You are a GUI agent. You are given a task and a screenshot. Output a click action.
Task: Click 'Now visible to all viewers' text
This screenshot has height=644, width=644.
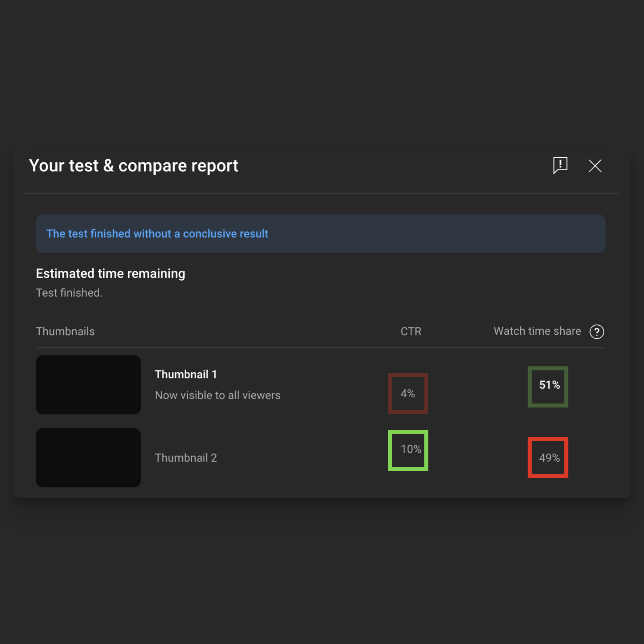pos(217,395)
